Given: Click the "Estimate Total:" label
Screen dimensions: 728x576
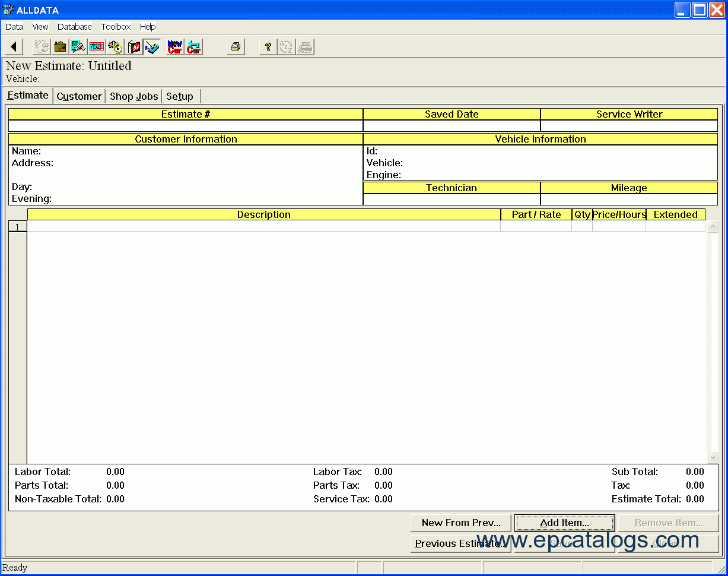Looking at the screenshot, I should click(x=647, y=499).
